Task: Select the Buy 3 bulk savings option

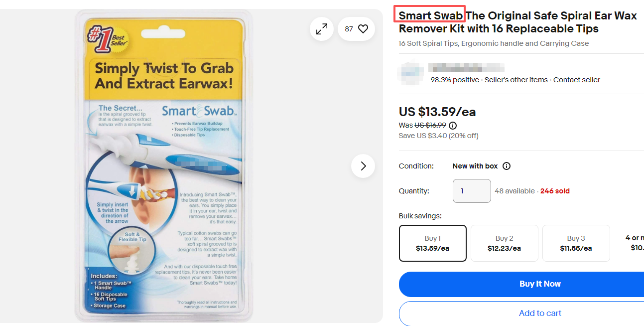Action: tap(576, 243)
